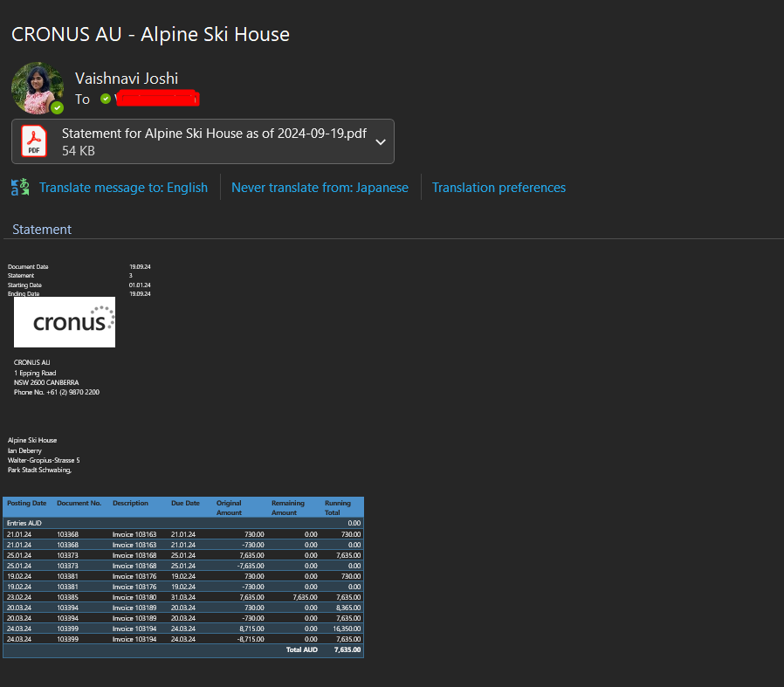Click the red PDF attachment icon

click(x=34, y=141)
